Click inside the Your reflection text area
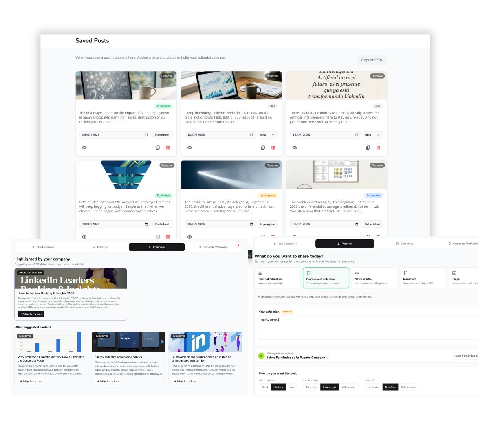Image resolution: width=489 pixels, height=448 pixels. (368, 327)
